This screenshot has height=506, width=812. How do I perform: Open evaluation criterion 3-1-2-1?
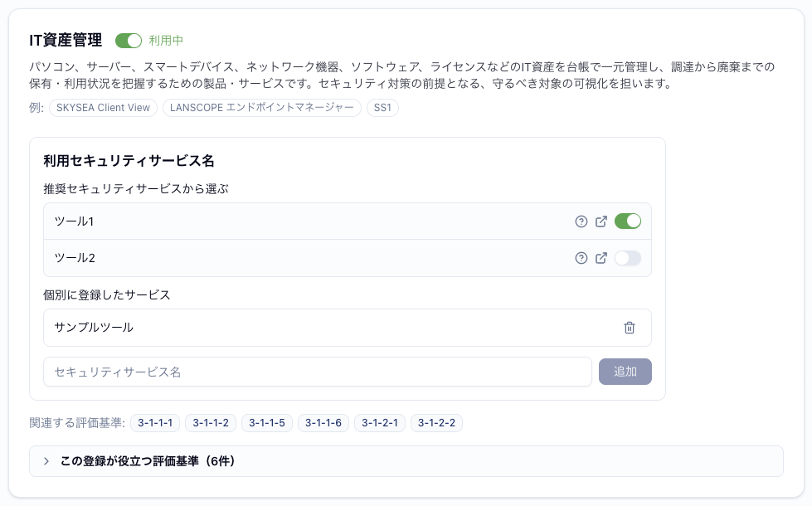pyautogui.click(x=380, y=422)
